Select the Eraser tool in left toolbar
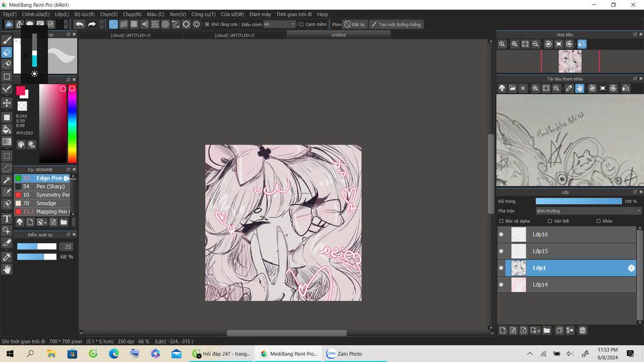 click(6, 52)
